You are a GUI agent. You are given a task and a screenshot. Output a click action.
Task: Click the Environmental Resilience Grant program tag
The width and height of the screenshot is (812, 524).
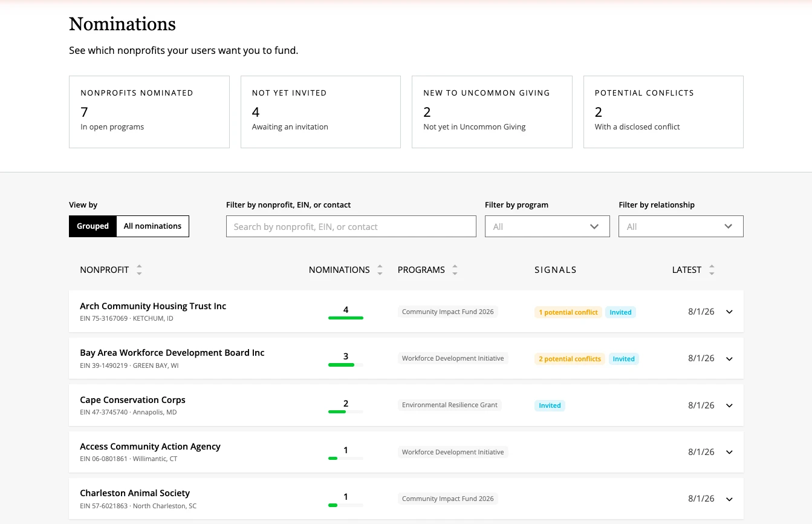[450, 405]
